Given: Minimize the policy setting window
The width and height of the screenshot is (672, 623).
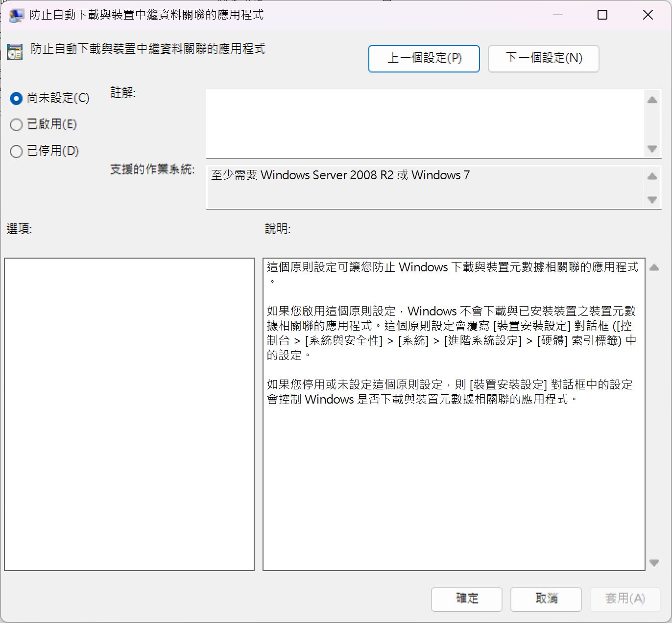Looking at the screenshot, I should (x=557, y=15).
